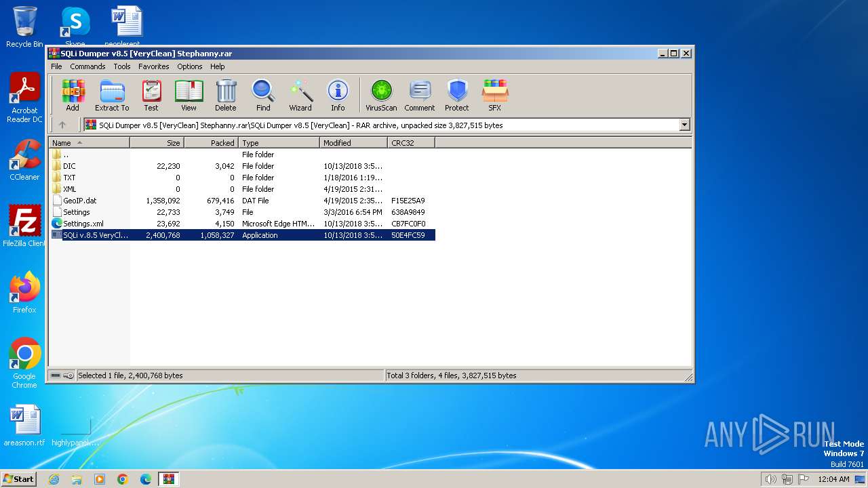Open the Commands menu
The width and height of the screenshot is (868, 488).
87,66
